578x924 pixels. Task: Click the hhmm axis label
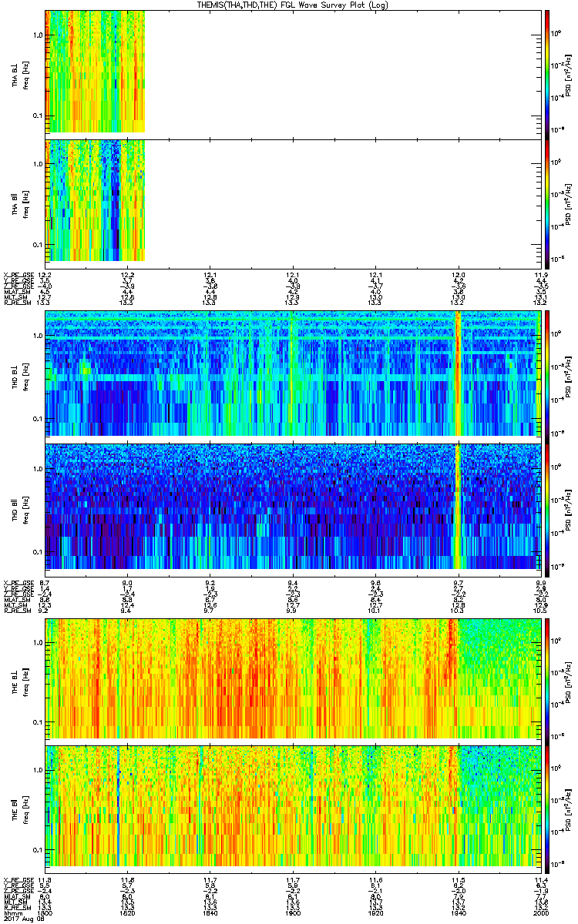pos(12,913)
